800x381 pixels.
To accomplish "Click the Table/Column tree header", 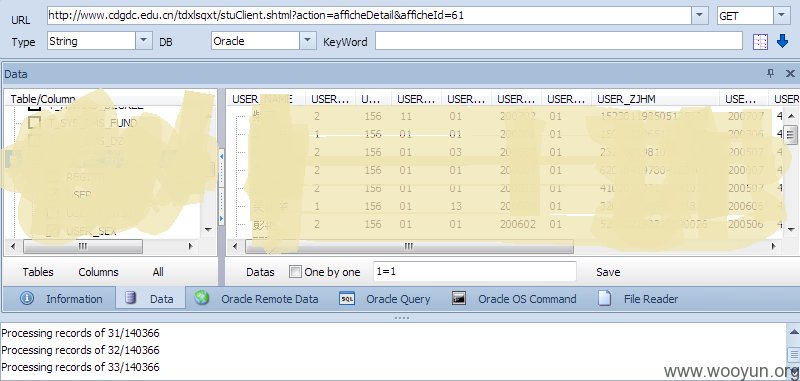I will click(110, 99).
